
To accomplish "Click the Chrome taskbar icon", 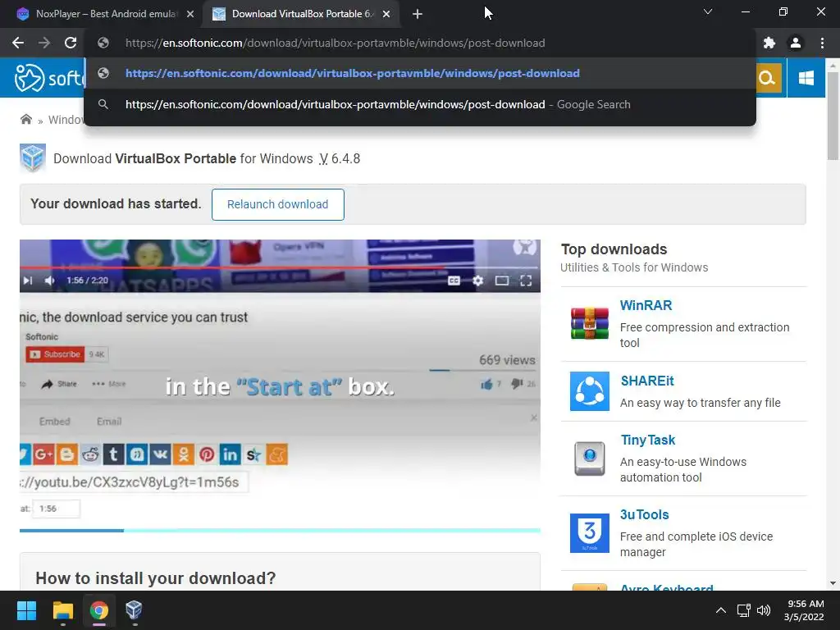I will 99,610.
